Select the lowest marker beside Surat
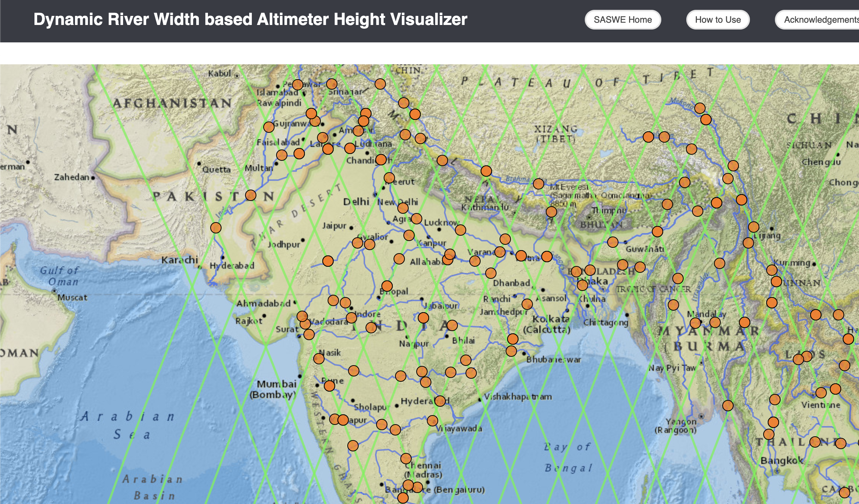The image size is (859, 504). click(x=309, y=334)
